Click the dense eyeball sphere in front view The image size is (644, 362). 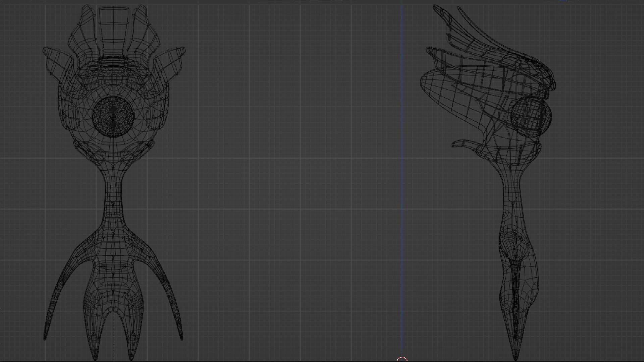click(x=113, y=117)
